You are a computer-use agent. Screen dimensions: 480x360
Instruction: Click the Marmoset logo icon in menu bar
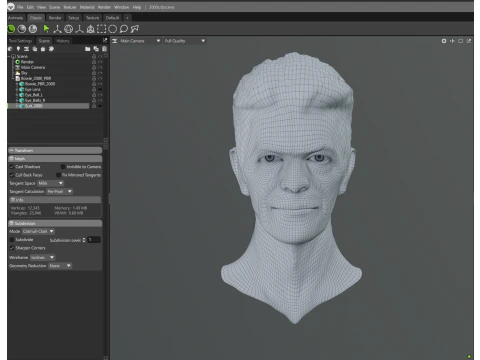click(11, 6)
